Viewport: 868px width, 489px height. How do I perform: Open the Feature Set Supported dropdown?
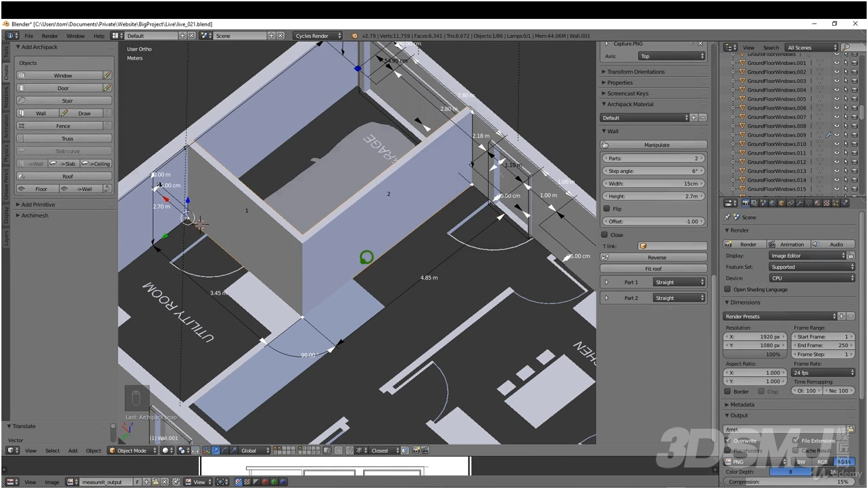click(812, 267)
